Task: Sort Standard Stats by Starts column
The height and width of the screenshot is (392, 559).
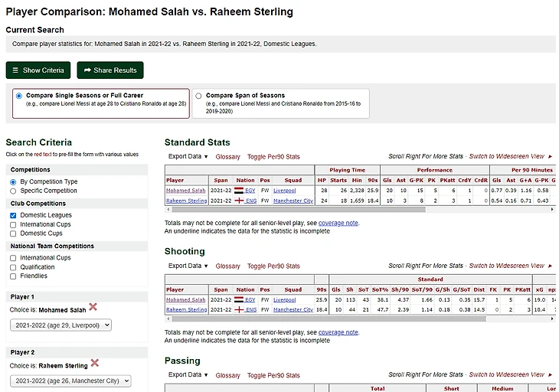Action: click(x=338, y=181)
